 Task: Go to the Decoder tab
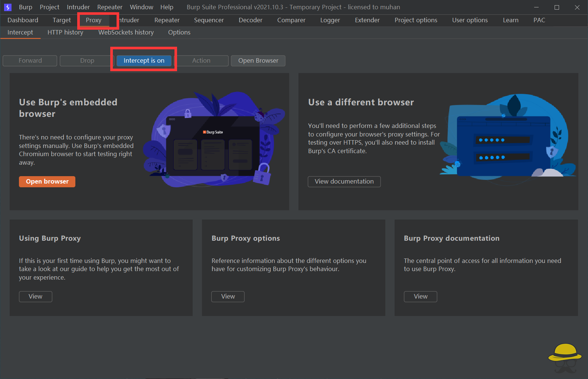coord(250,20)
